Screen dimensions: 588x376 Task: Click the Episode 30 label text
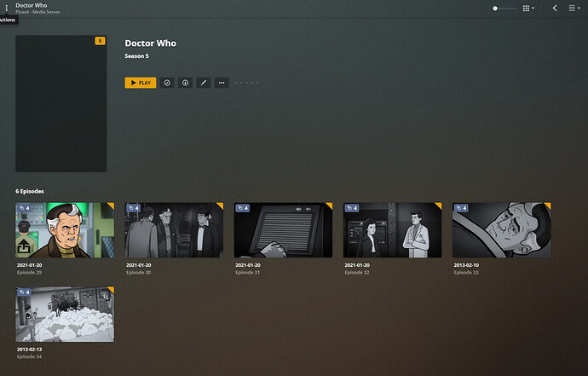point(138,273)
